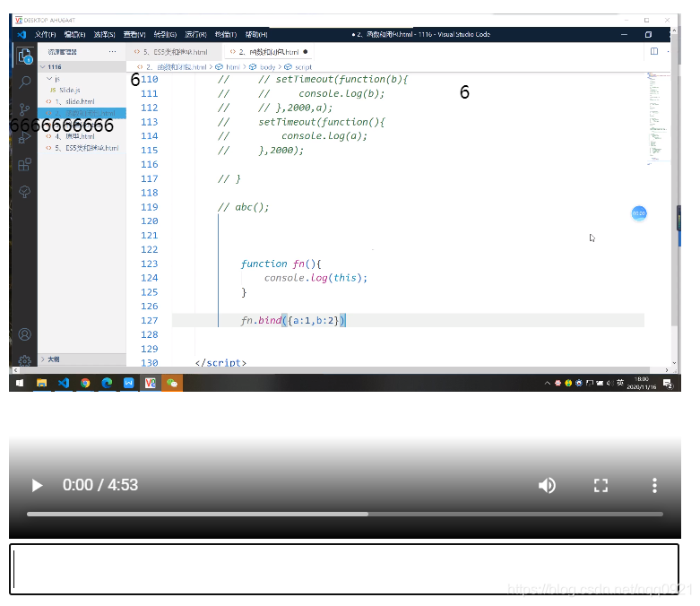Open the Accounts icon in the activity bar
This screenshot has height=606, width=700.
[x=24, y=334]
